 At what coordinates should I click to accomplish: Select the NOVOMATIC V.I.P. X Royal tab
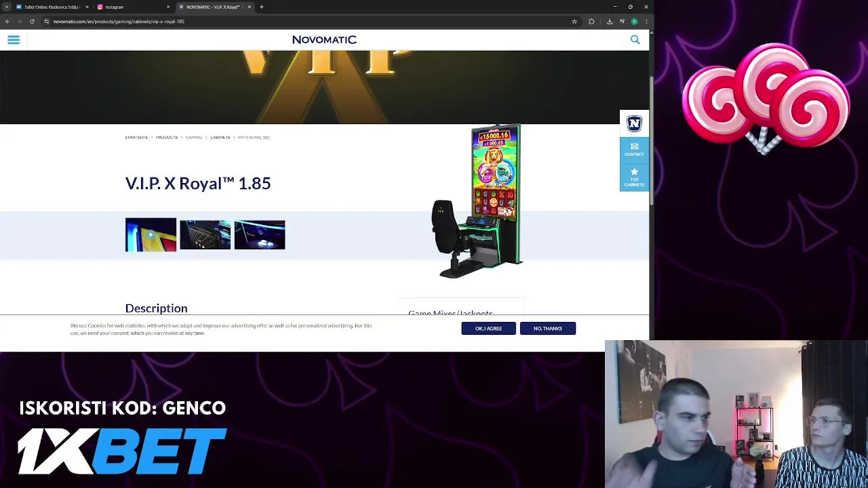click(x=214, y=7)
